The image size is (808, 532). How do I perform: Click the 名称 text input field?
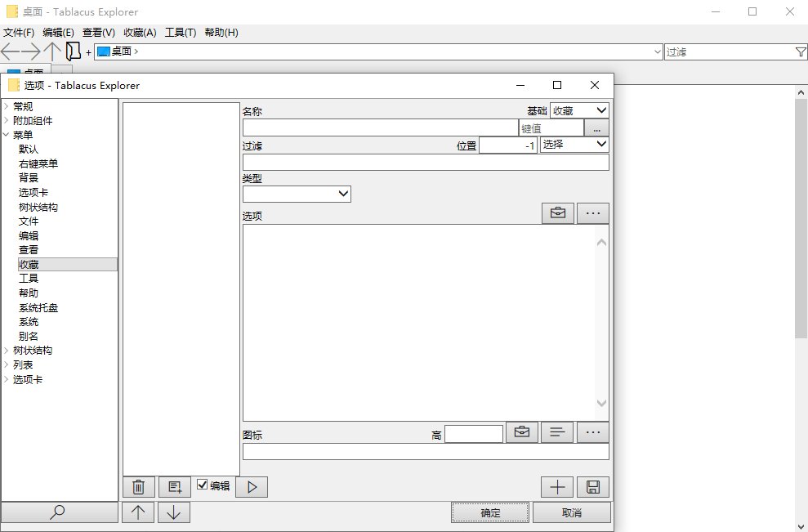pyautogui.click(x=380, y=127)
